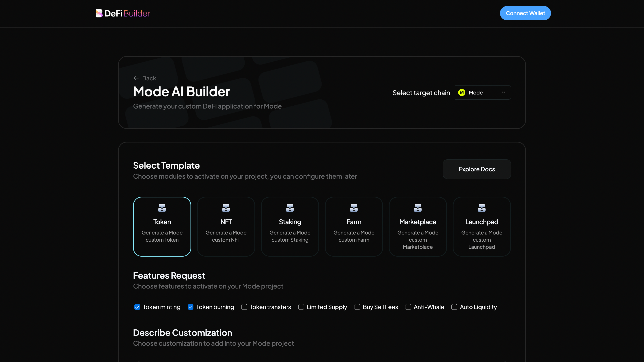Click the DeFi Builder logo icon
The width and height of the screenshot is (644, 362).
(x=99, y=13)
